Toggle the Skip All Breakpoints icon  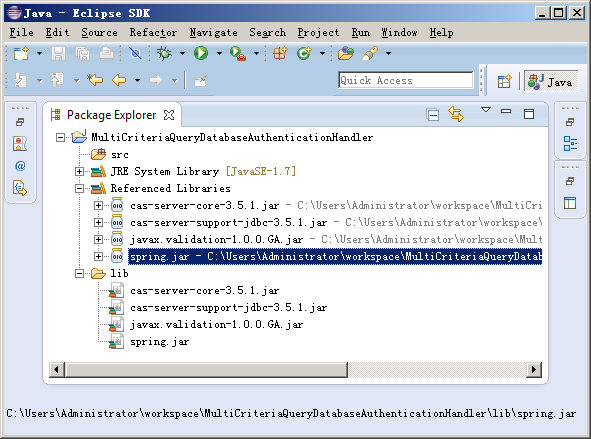(x=135, y=53)
